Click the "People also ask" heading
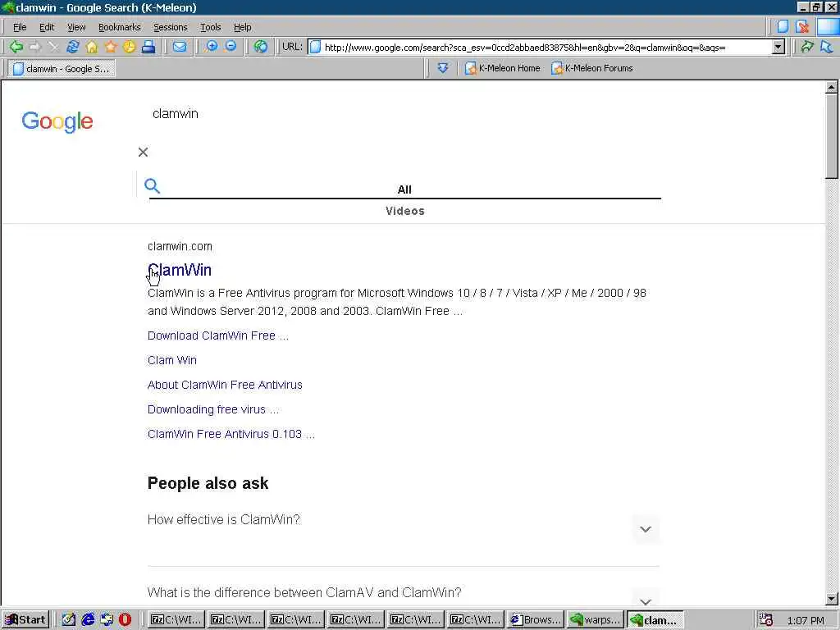Image resolution: width=840 pixels, height=630 pixels. tap(208, 483)
